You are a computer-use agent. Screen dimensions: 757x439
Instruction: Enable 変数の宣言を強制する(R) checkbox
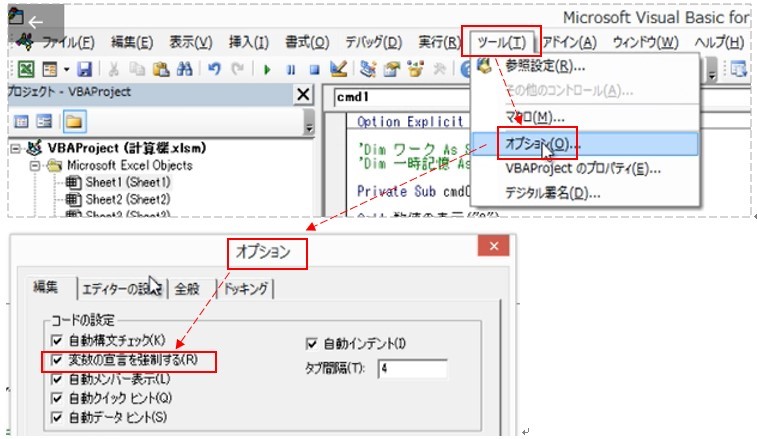pyautogui.click(x=55, y=360)
